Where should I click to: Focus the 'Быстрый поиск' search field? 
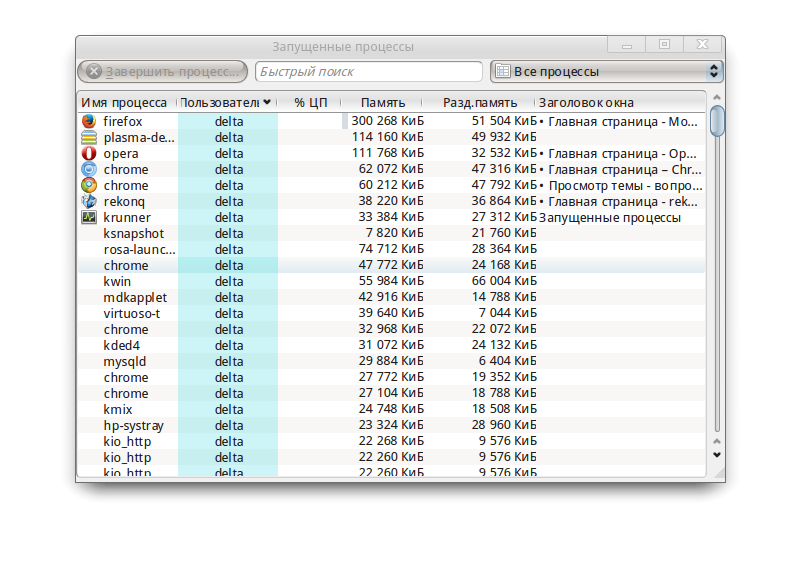point(369,72)
